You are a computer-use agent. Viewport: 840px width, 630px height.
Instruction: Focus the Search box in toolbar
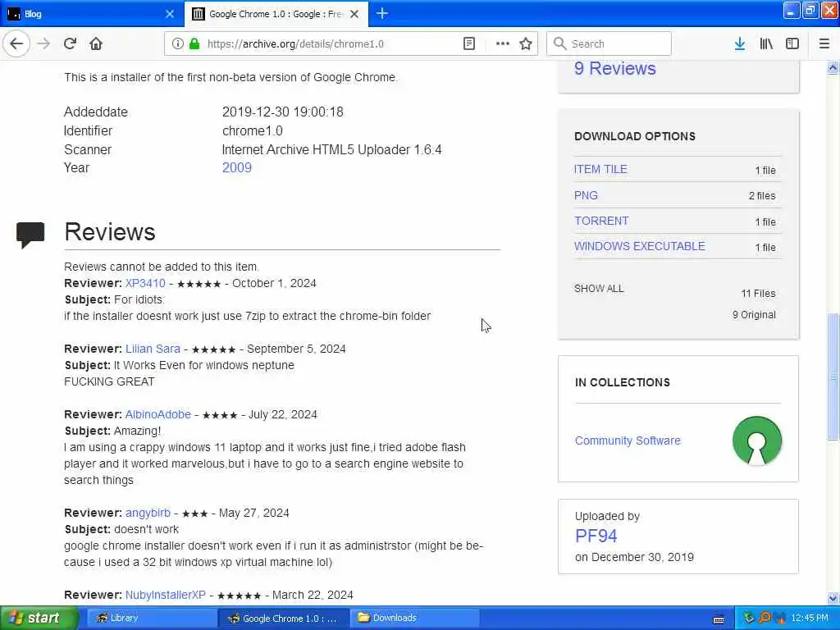pos(609,44)
